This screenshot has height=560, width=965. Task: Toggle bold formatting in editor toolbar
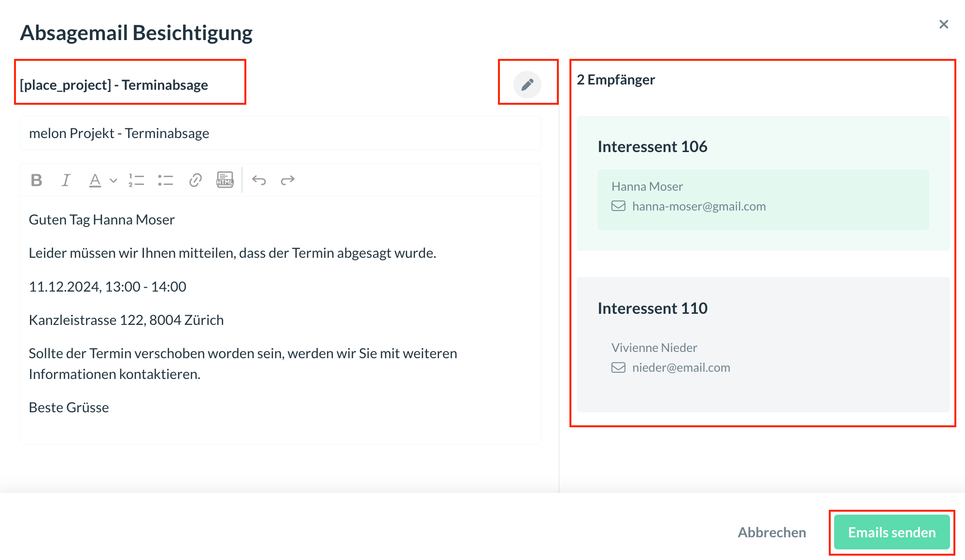36,180
